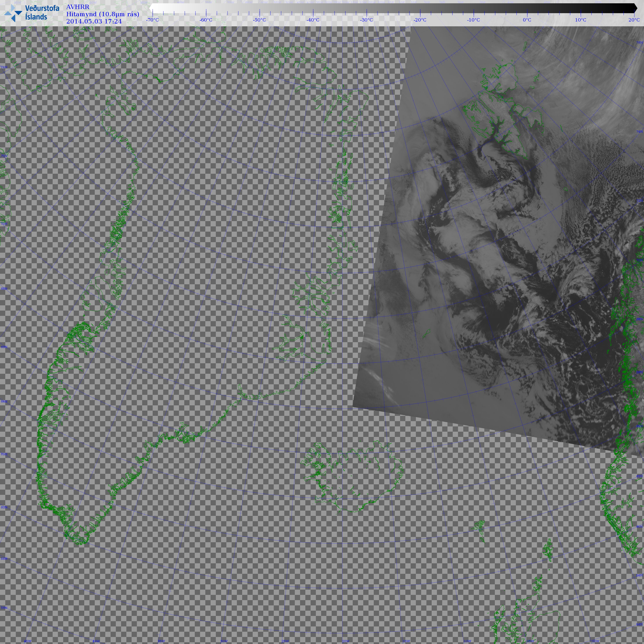Click the Hitamynd (10.8µm rás) label
Screen dimensions: 644x644
tap(103, 14)
